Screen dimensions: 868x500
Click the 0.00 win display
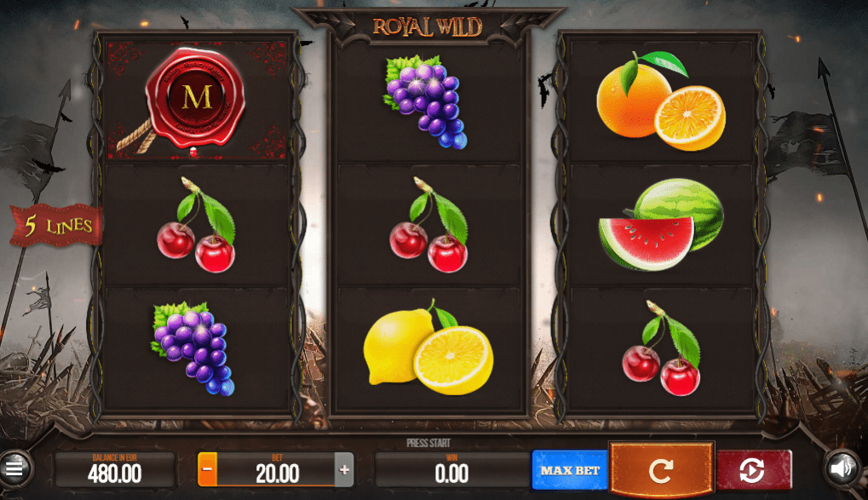click(451, 469)
